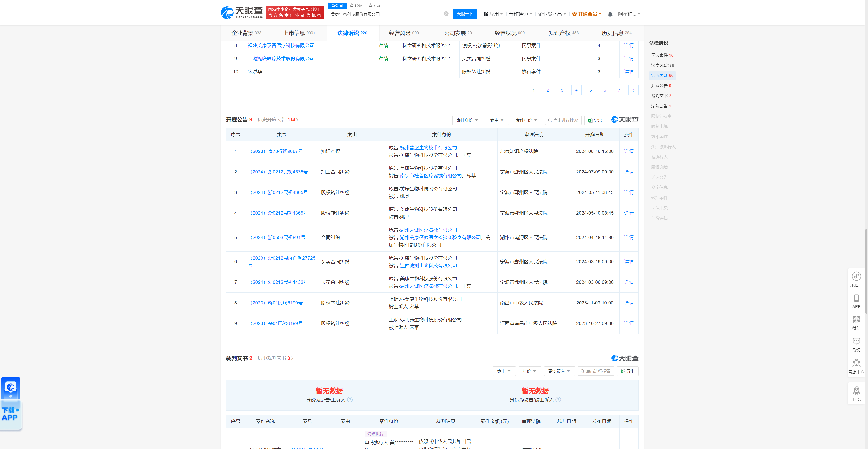Viewport: 868px width, 449px height.
Task: Open the 案件身份 filter dropdown
Action: (467, 120)
